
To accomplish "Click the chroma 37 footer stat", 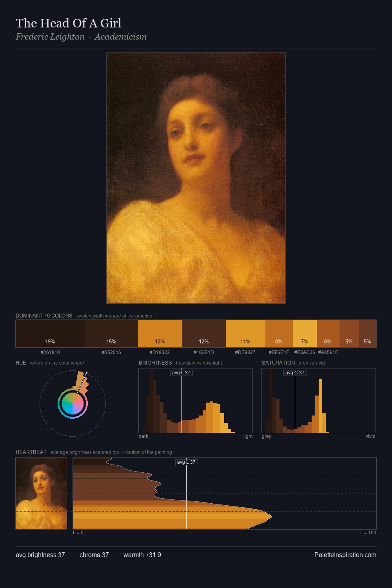I will [x=94, y=555].
